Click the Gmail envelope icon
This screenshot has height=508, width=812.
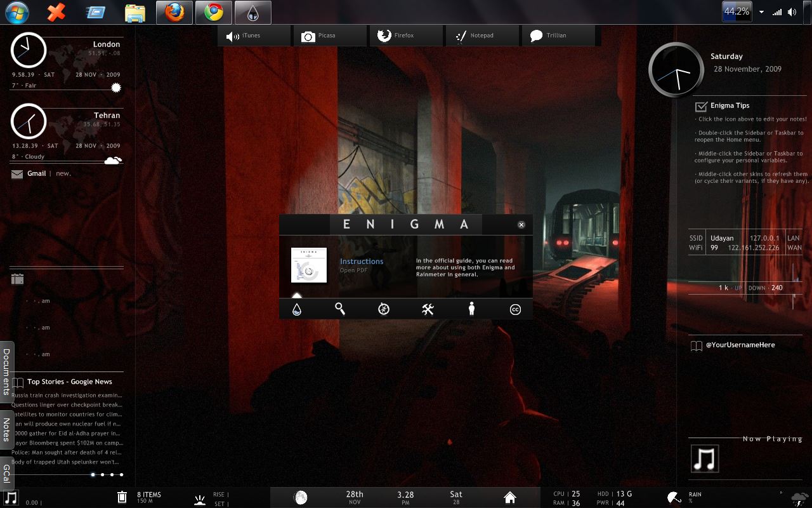tap(17, 175)
